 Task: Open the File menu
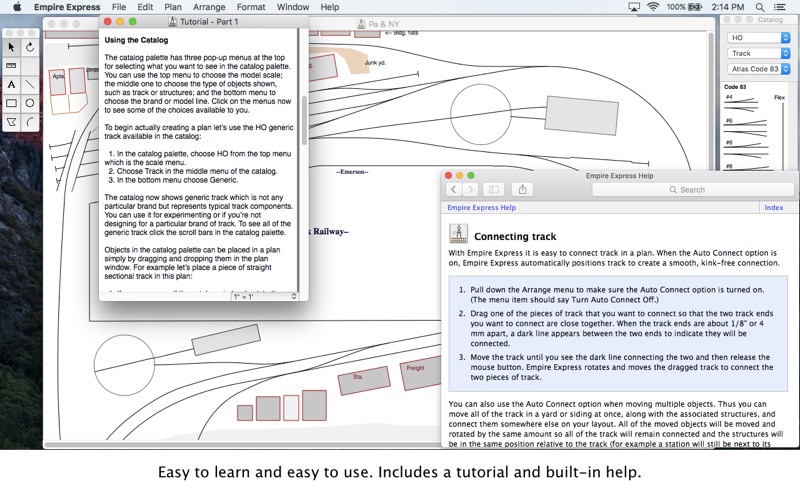point(119,7)
